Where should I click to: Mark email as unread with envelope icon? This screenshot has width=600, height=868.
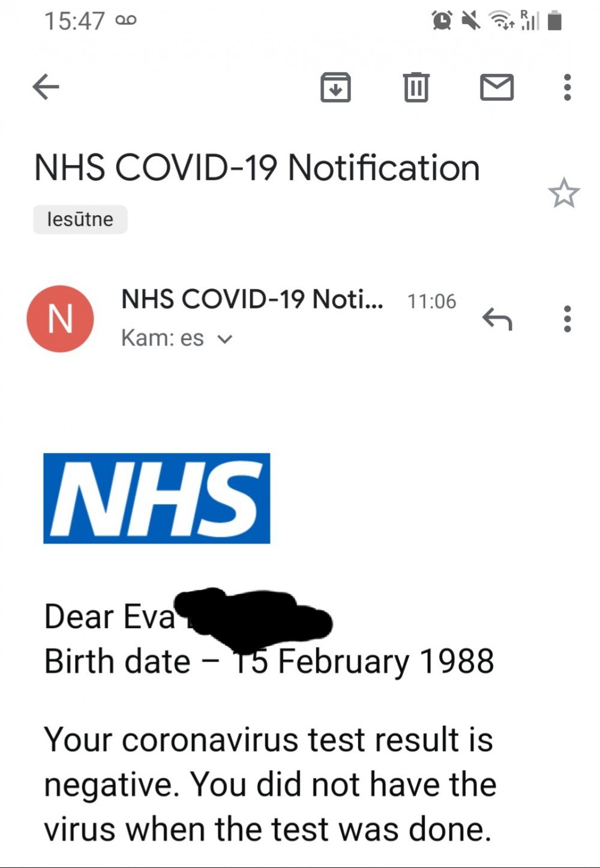pos(497,88)
